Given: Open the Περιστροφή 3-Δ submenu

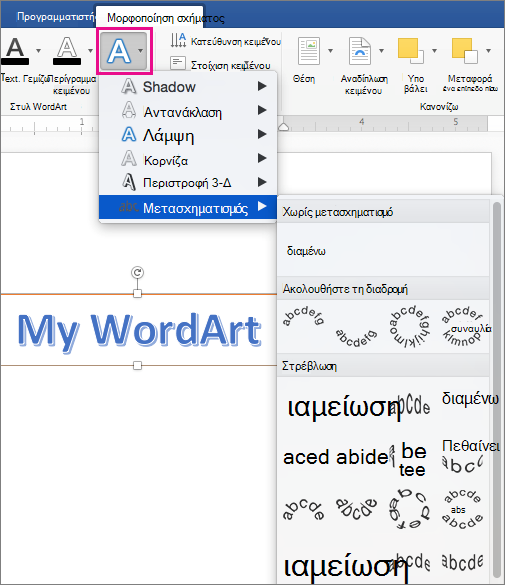Looking at the screenshot, I should pos(188,182).
